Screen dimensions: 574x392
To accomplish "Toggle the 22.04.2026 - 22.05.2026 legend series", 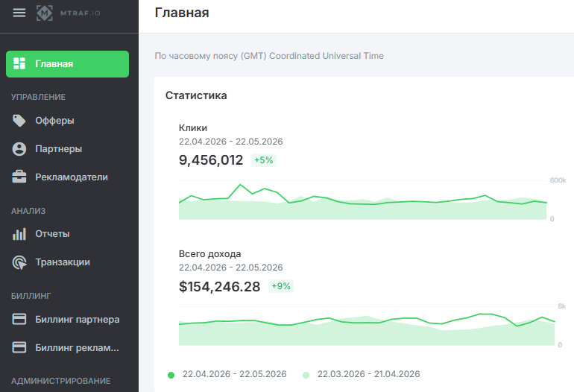I will click(x=227, y=374).
